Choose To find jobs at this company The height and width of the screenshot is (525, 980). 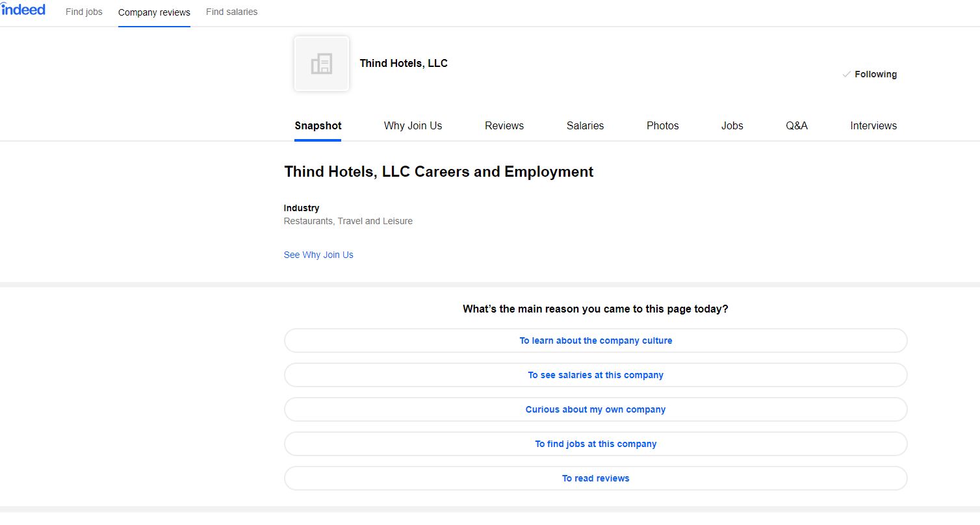tap(595, 444)
